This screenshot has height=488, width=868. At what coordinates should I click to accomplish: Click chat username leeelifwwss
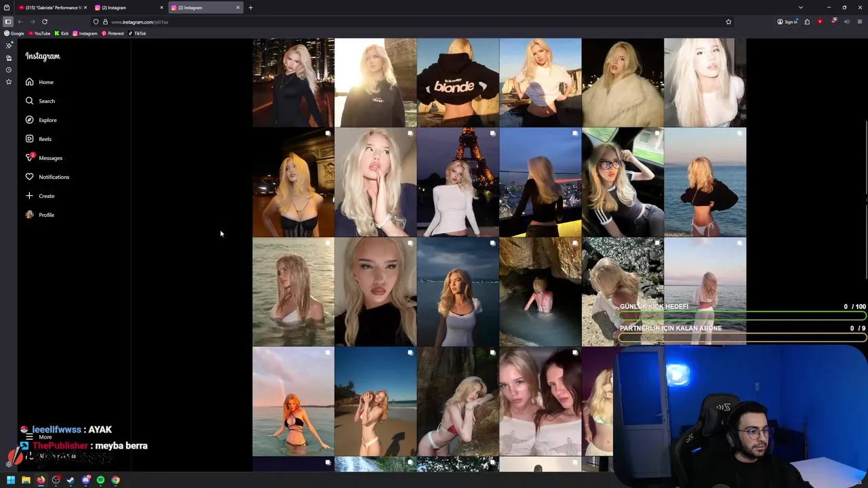point(57,430)
